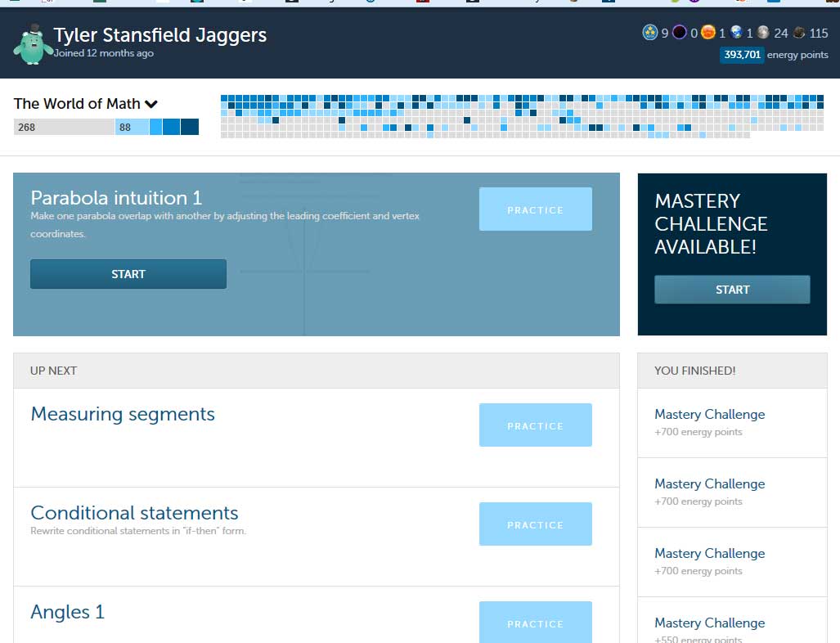Click PRACTICE for Parabola intuition 1

[x=535, y=209]
